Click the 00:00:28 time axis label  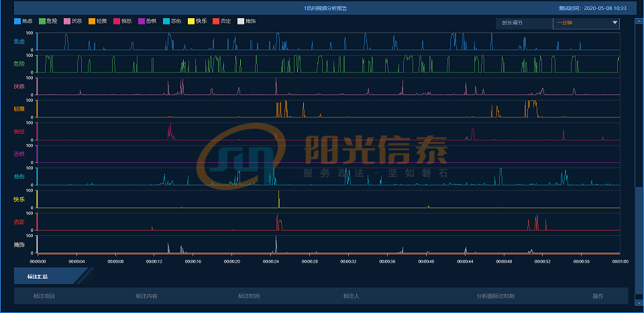click(309, 261)
